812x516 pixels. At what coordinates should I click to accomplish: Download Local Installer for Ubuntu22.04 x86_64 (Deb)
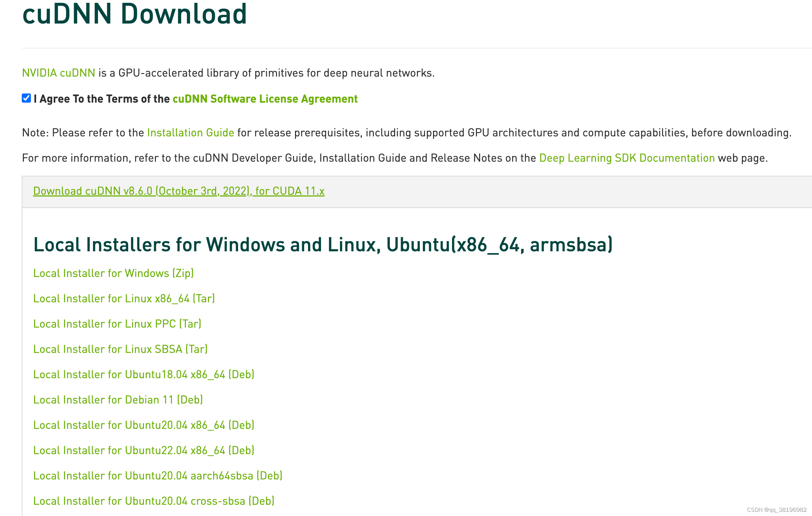click(144, 450)
